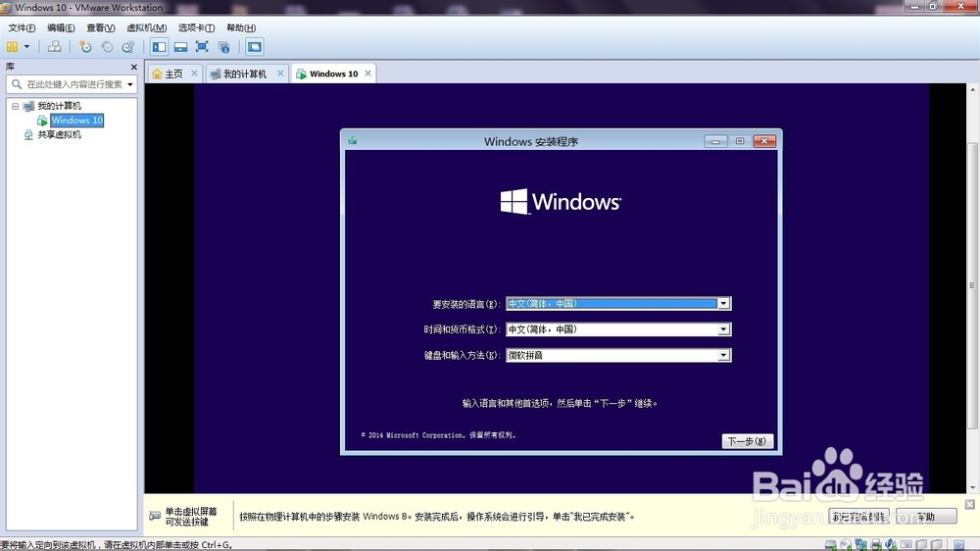Close the 主页 tab
Screen dimensions: 980x551
pyautogui.click(x=194, y=74)
